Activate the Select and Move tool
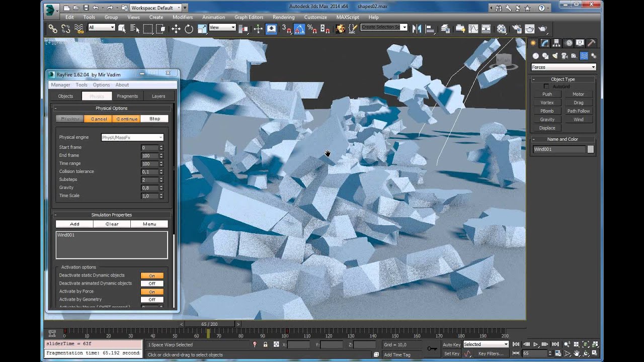The image size is (644, 362). [176, 29]
